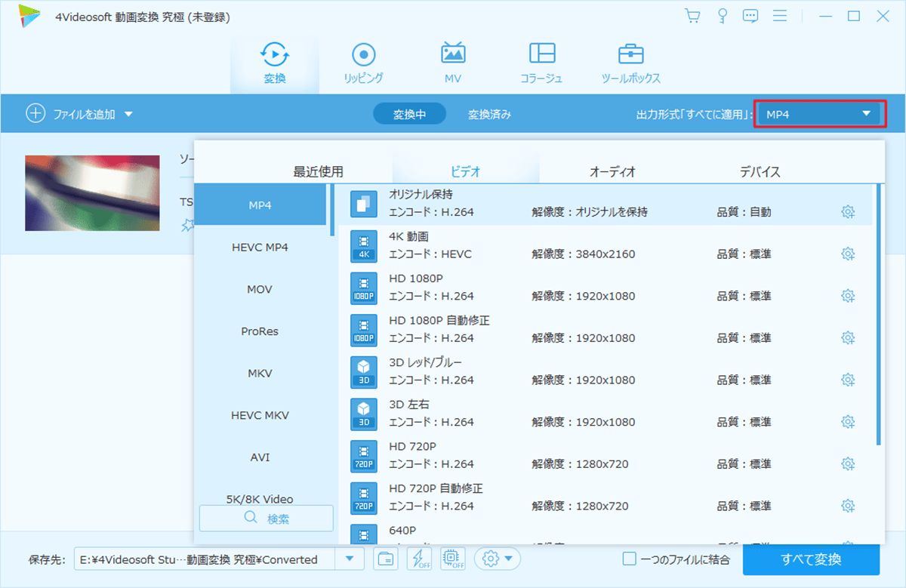The image size is (906, 588).
Task: Open the 保存先 path dropdown
Action: 349,559
